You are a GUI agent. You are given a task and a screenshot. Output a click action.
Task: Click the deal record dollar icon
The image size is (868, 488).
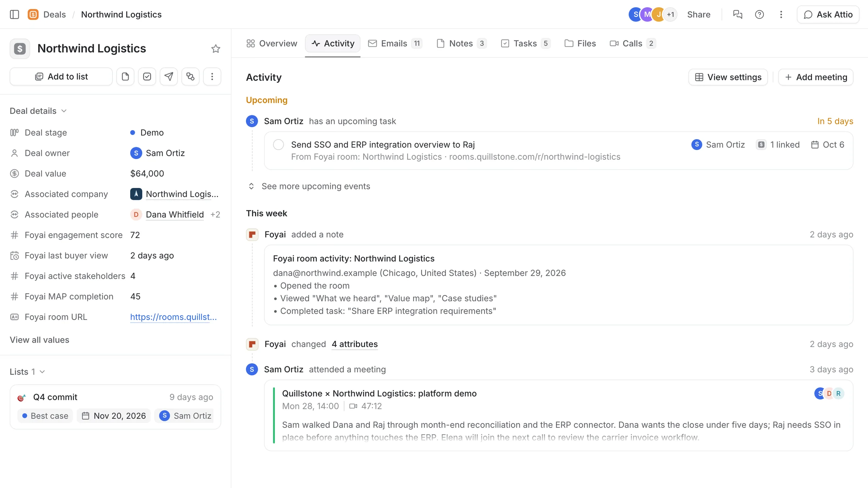[20, 49]
